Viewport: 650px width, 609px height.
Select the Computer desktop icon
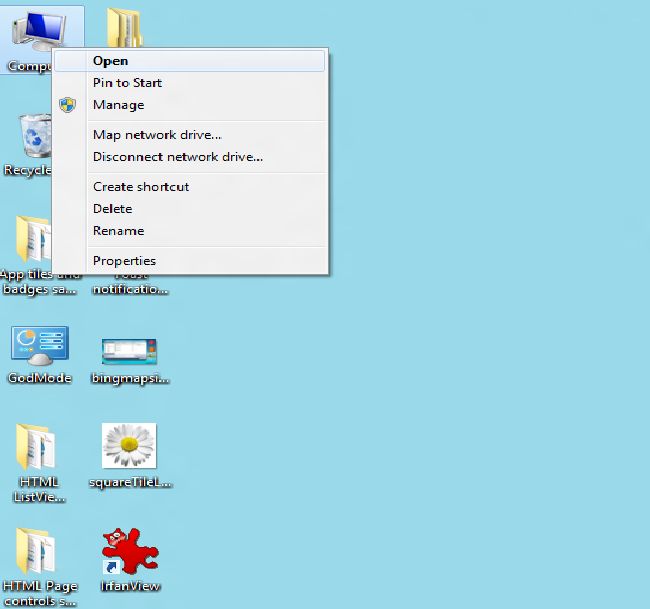click(x=39, y=31)
